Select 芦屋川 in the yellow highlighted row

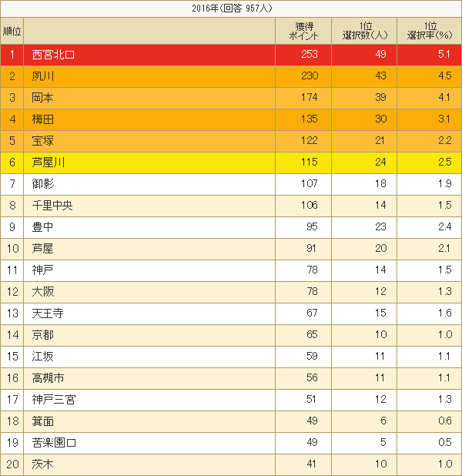click(x=48, y=163)
